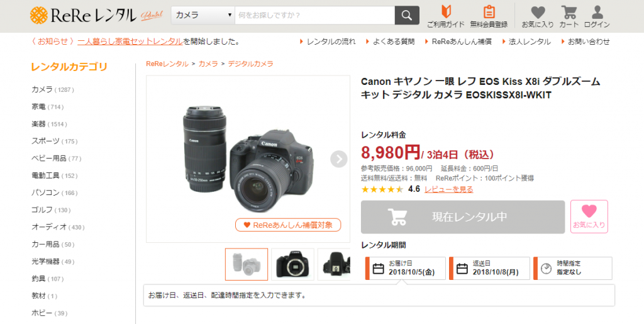Image resolution: width=644 pixels, height=324 pixels.
Task: Click the main product image
Action: (x=248, y=159)
